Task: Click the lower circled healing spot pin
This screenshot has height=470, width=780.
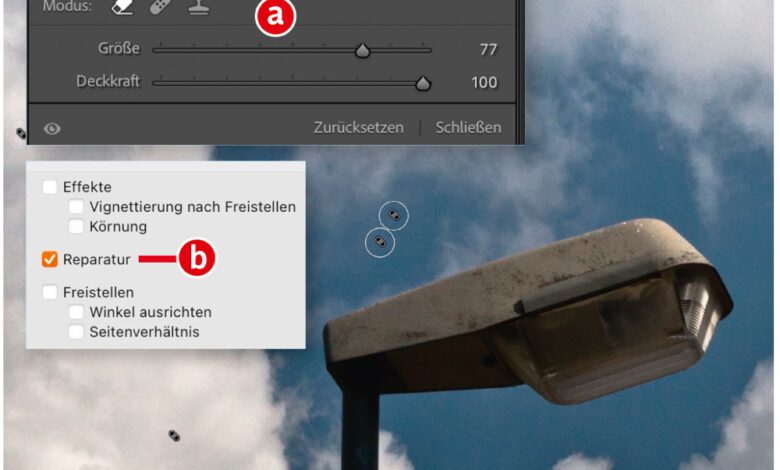Action: 379,242
